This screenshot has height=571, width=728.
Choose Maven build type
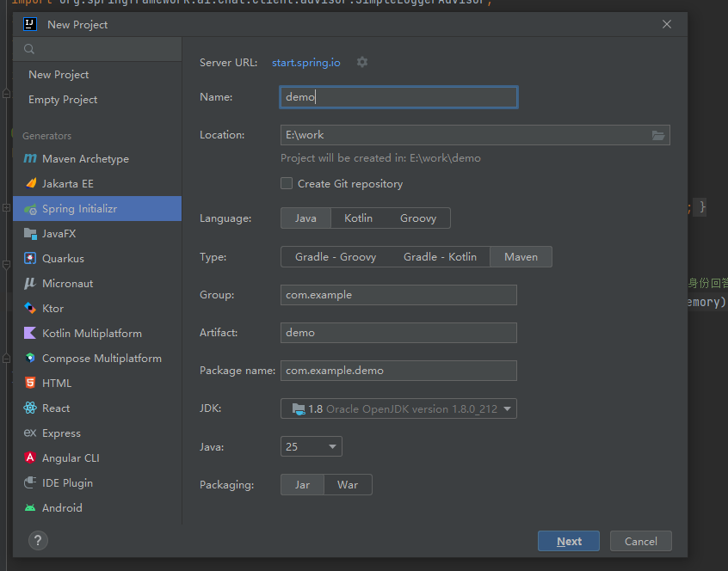521,256
